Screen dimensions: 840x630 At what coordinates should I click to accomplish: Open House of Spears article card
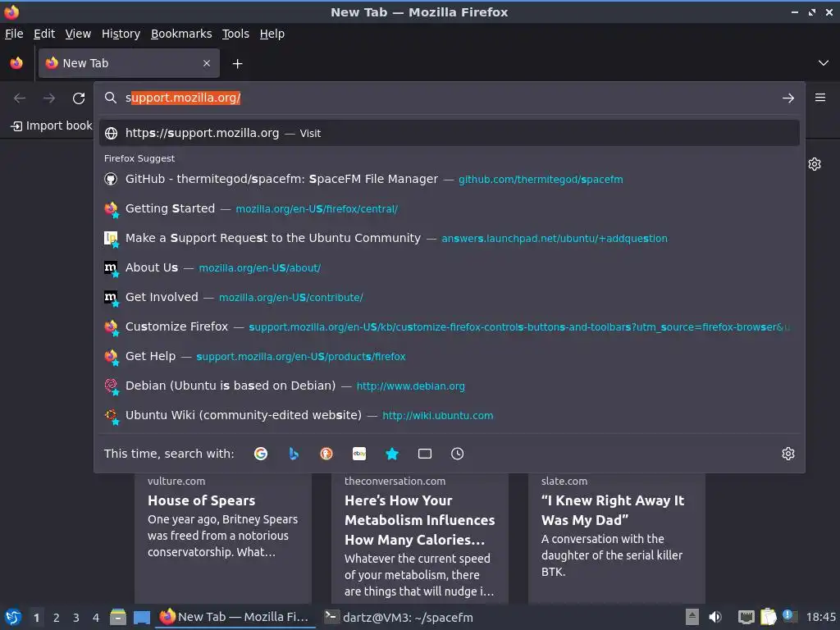click(x=223, y=538)
